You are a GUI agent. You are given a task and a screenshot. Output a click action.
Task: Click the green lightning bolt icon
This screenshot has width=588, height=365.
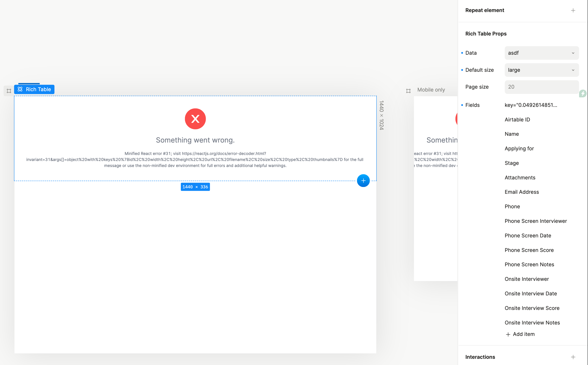coord(583,93)
